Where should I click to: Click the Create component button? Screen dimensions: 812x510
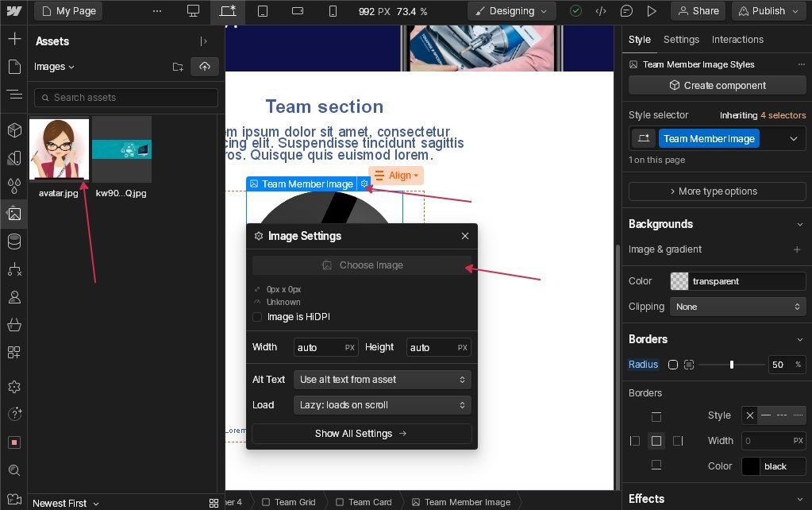[x=717, y=86]
